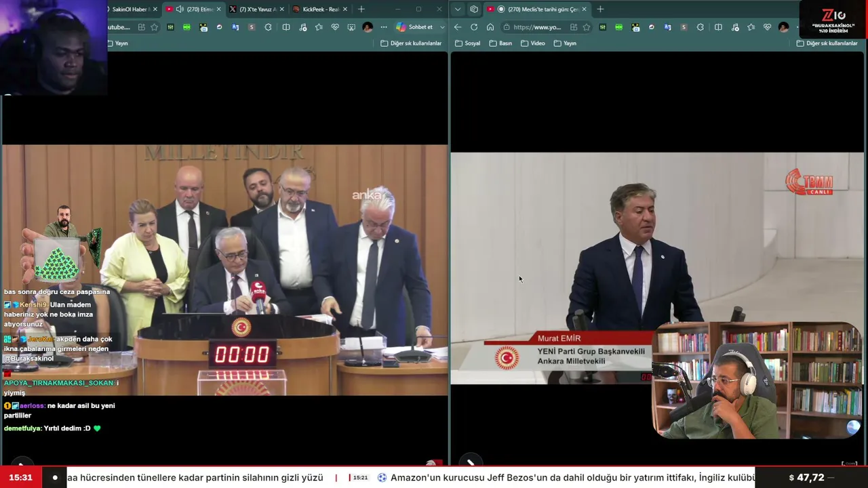Open translate extension in left window

pos(235,27)
